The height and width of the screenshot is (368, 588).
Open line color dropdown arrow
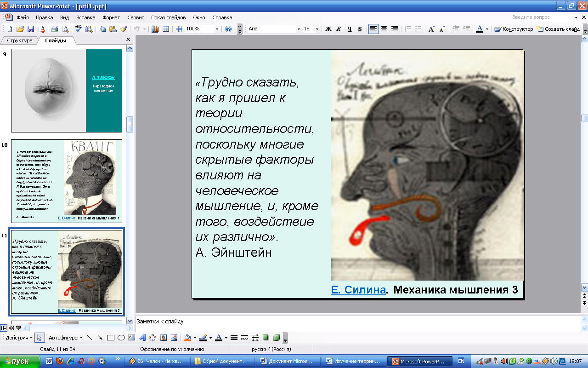click(x=211, y=338)
